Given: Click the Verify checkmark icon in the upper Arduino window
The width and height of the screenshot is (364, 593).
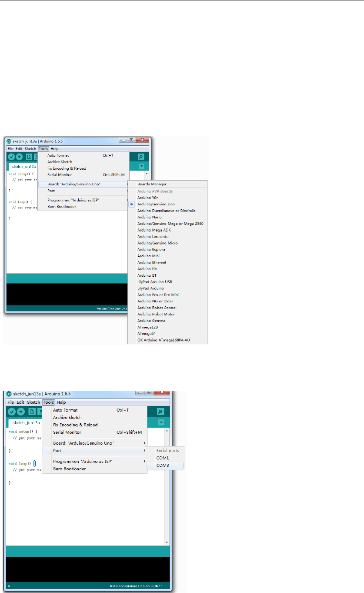Looking at the screenshot, I should [x=11, y=157].
